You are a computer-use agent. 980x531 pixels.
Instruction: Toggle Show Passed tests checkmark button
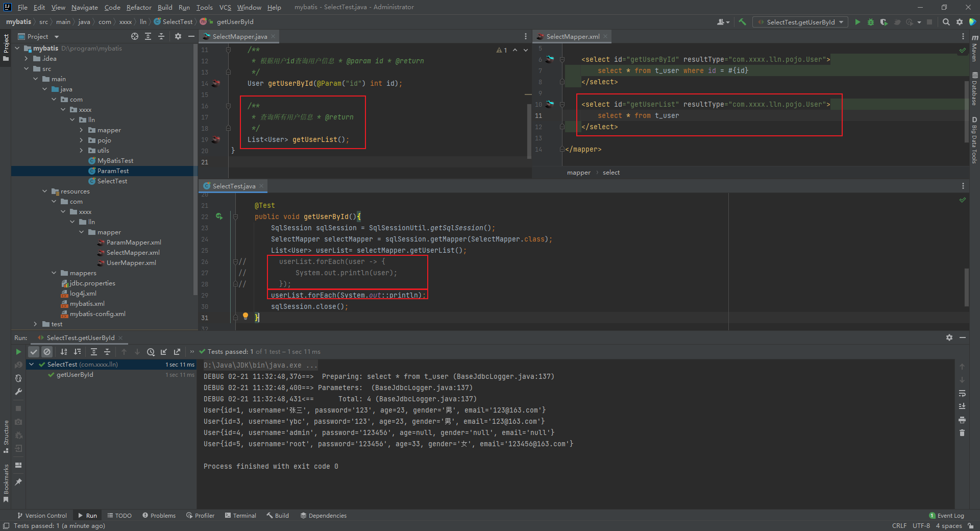[x=34, y=352]
